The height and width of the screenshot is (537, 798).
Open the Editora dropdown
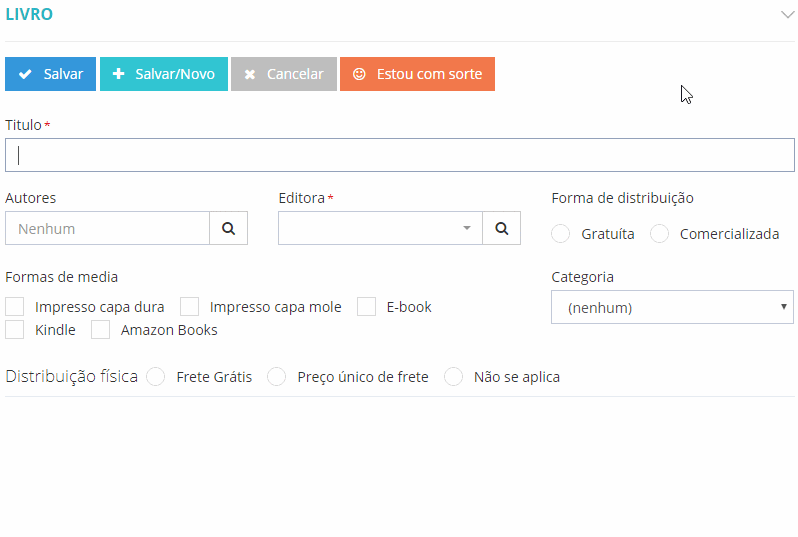coord(380,228)
